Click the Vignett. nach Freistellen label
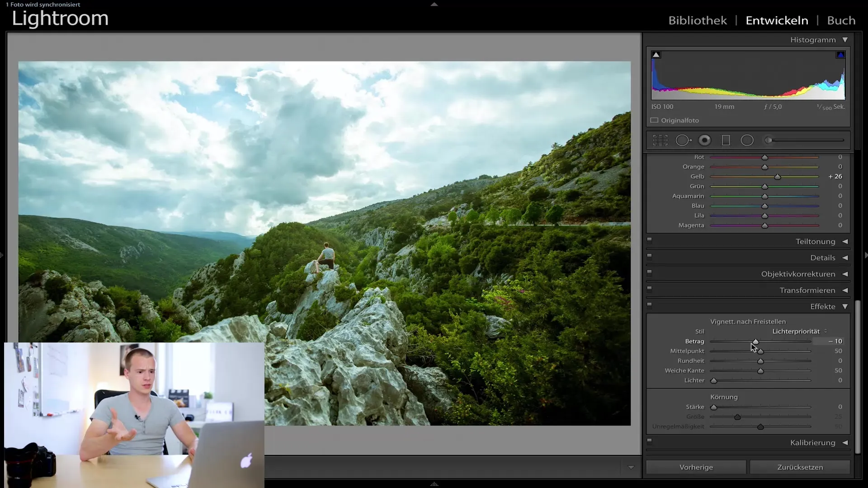The image size is (868, 488). tap(748, 322)
